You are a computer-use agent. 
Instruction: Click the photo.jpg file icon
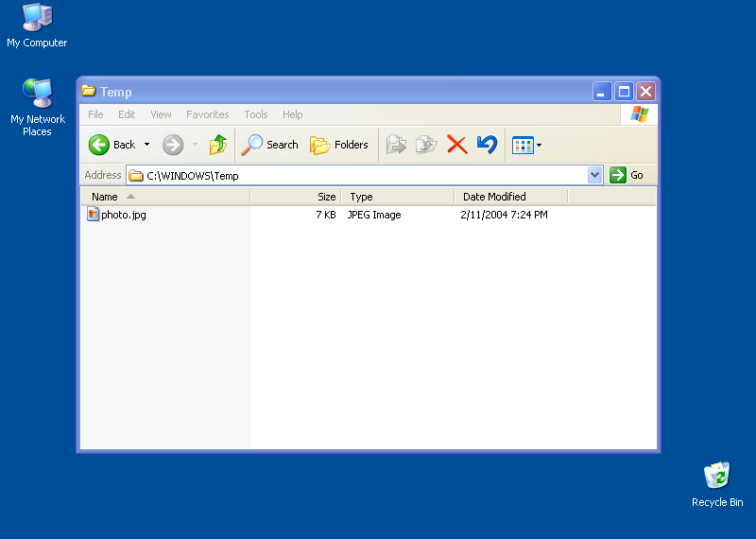click(93, 214)
